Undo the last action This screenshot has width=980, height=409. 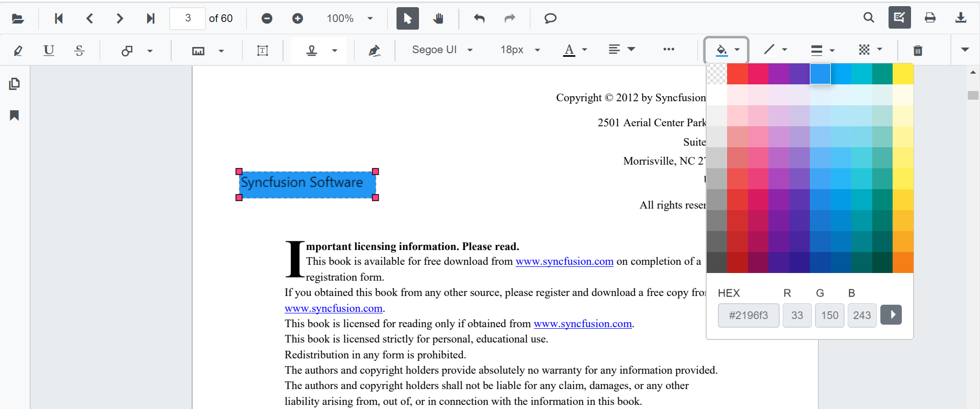point(479,18)
